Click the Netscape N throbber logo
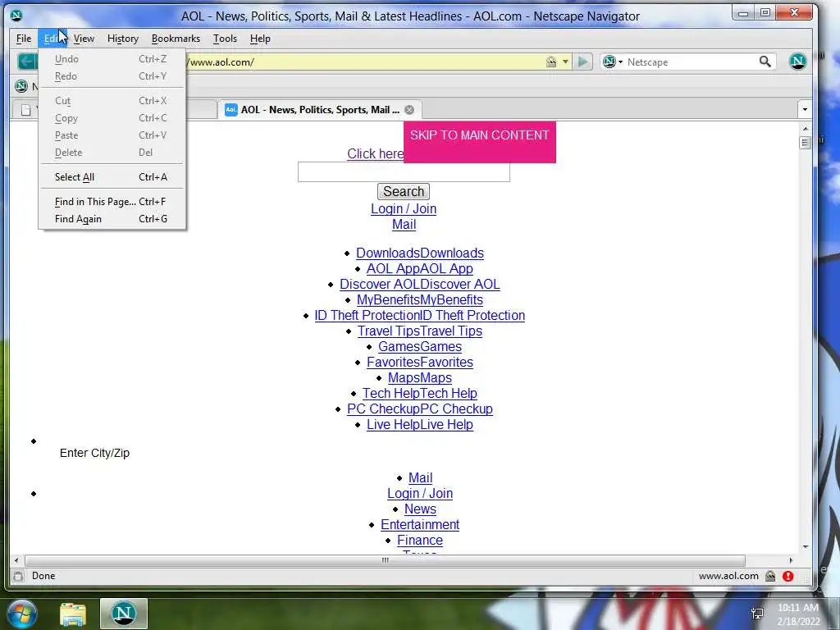The height and width of the screenshot is (630, 840). (797, 62)
